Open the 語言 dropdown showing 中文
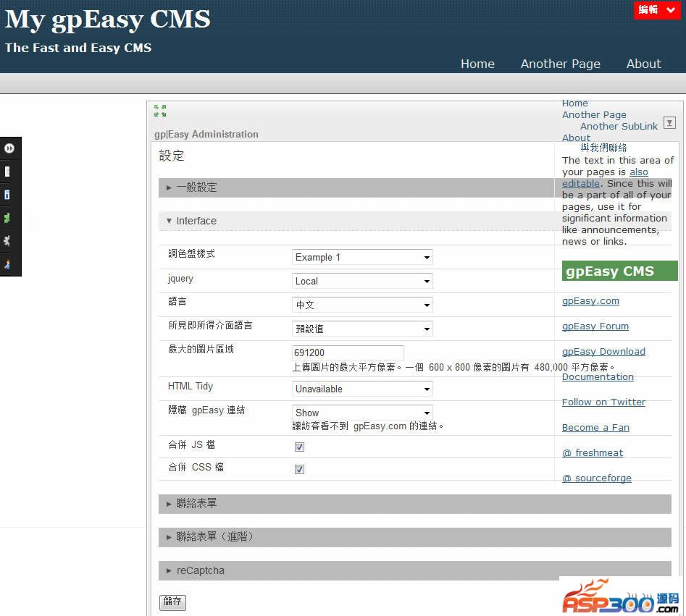Viewport: 686px width, 616px height. tap(362, 305)
